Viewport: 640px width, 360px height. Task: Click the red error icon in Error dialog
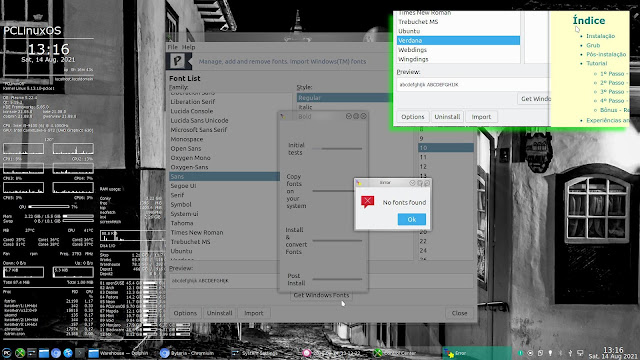coord(367,202)
